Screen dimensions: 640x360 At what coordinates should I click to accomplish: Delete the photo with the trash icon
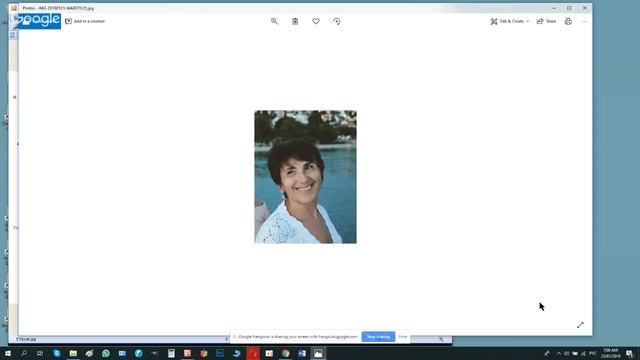(x=295, y=21)
